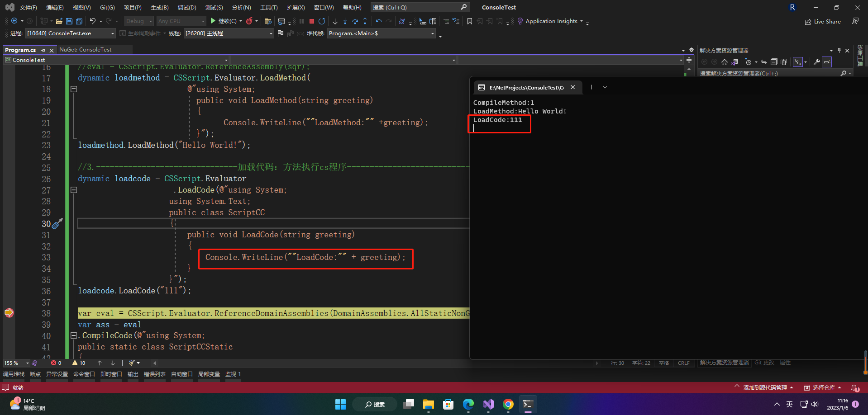Click the split editor window handle
Viewport: 868px width, 415px height.
click(689, 60)
